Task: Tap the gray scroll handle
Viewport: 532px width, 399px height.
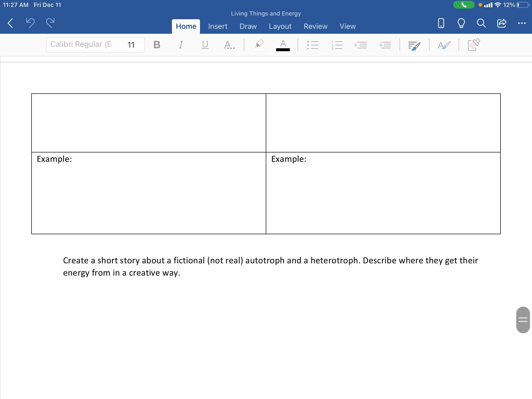Action: click(523, 320)
